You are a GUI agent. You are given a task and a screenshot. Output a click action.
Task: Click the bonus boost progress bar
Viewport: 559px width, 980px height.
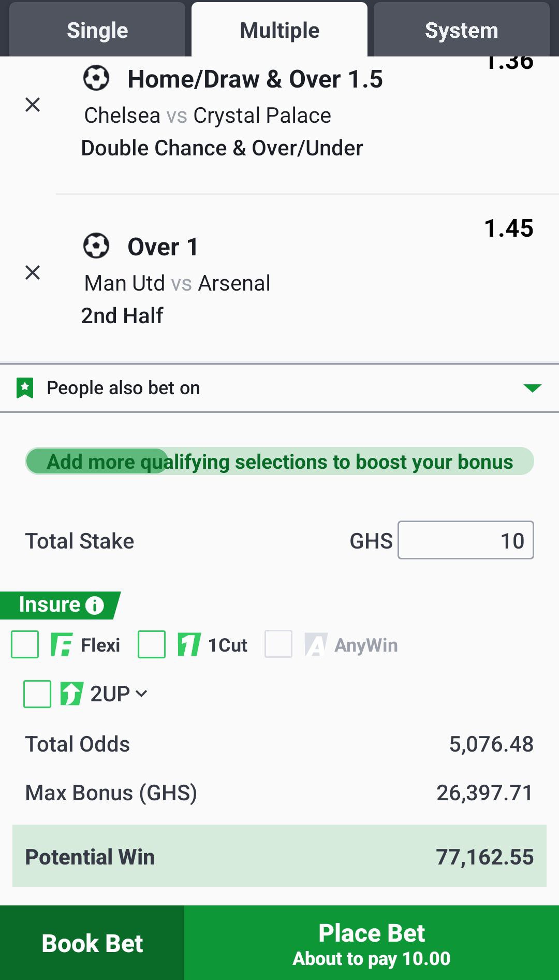279,461
